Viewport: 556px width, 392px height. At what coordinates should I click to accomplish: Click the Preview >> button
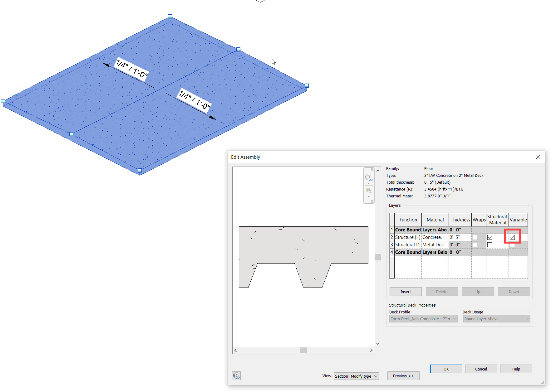coord(403,376)
